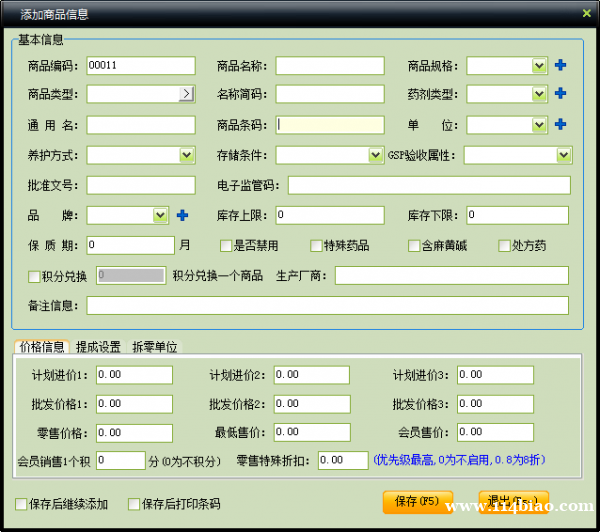The height and width of the screenshot is (532, 600).
Task: Switch to the 价格信息 tab
Action: tap(42, 347)
